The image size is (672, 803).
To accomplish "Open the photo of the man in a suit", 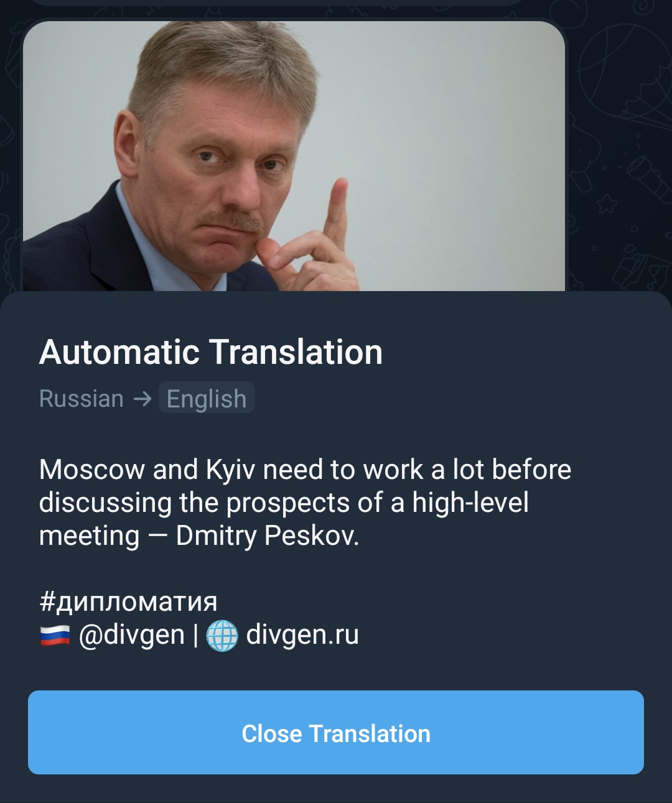I will (x=294, y=156).
